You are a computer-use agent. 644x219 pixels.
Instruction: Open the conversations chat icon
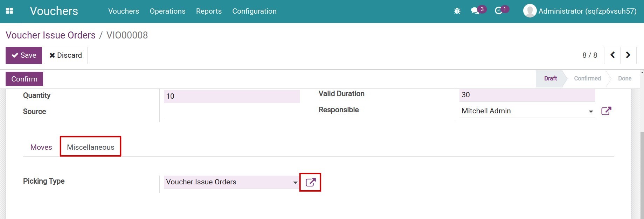coord(475,11)
